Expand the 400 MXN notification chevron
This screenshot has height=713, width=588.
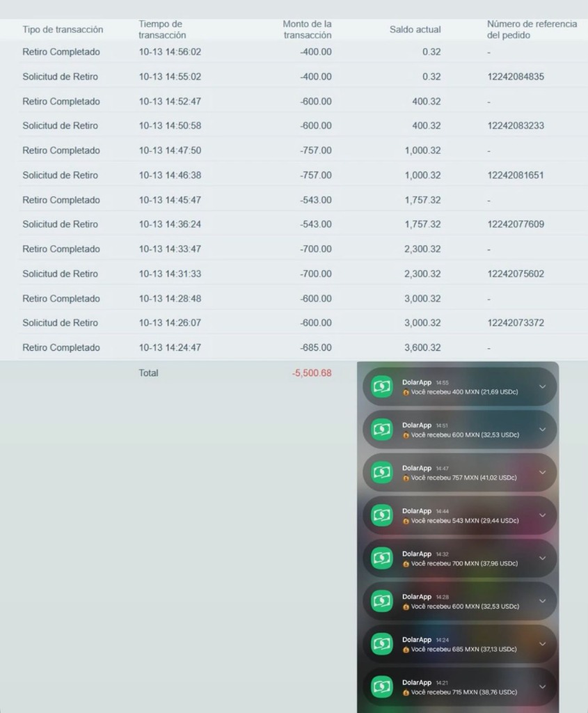542,387
